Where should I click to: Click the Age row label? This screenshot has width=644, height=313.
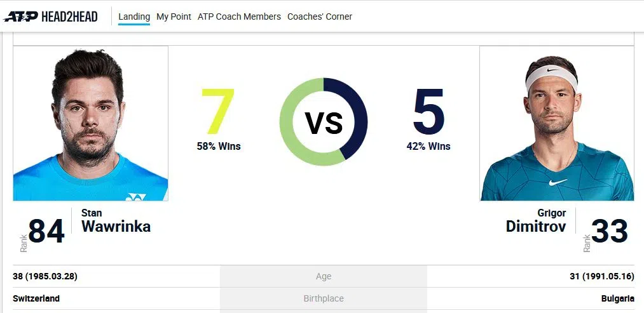pos(324,277)
